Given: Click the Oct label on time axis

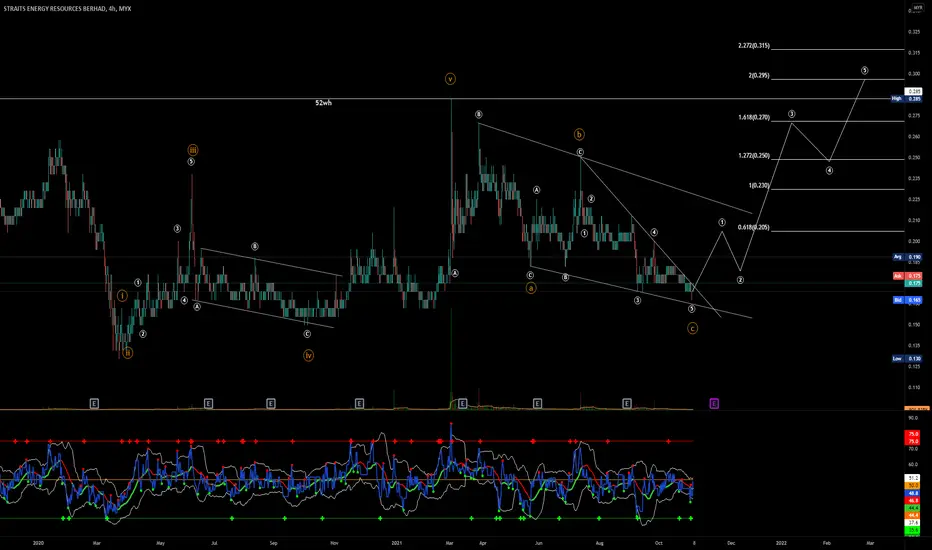Looking at the screenshot, I should point(658,543).
